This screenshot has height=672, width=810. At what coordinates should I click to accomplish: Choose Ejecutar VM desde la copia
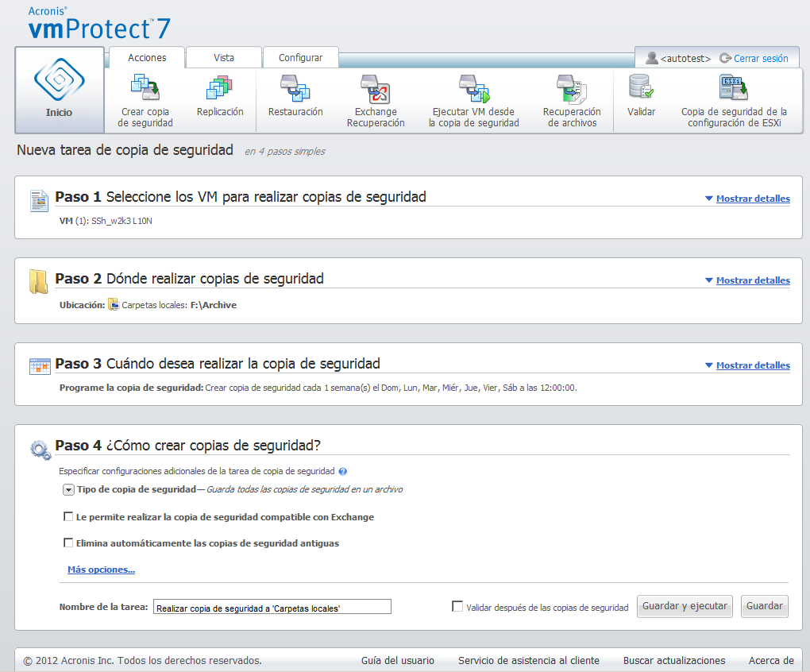pyautogui.click(x=473, y=87)
